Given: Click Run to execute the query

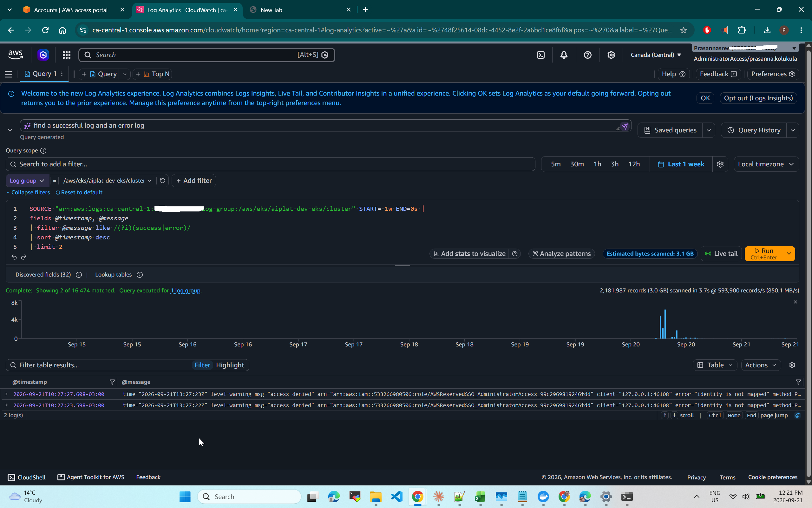Looking at the screenshot, I should 764,254.
